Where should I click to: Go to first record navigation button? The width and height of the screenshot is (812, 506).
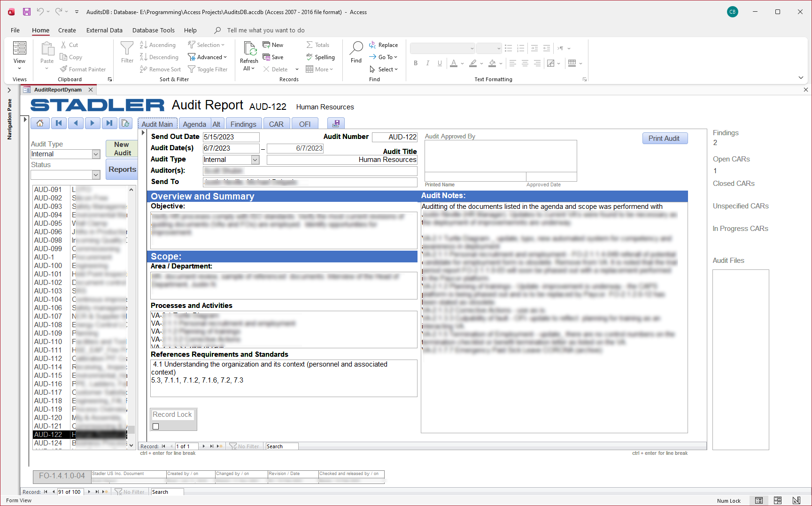(x=58, y=123)
